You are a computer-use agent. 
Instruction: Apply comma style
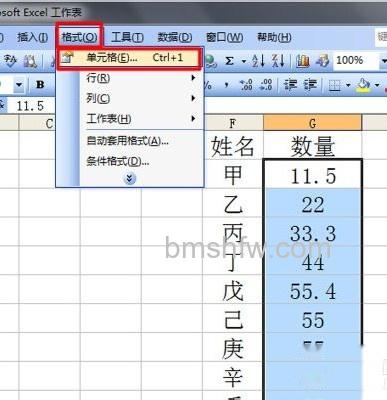(227, 85)
